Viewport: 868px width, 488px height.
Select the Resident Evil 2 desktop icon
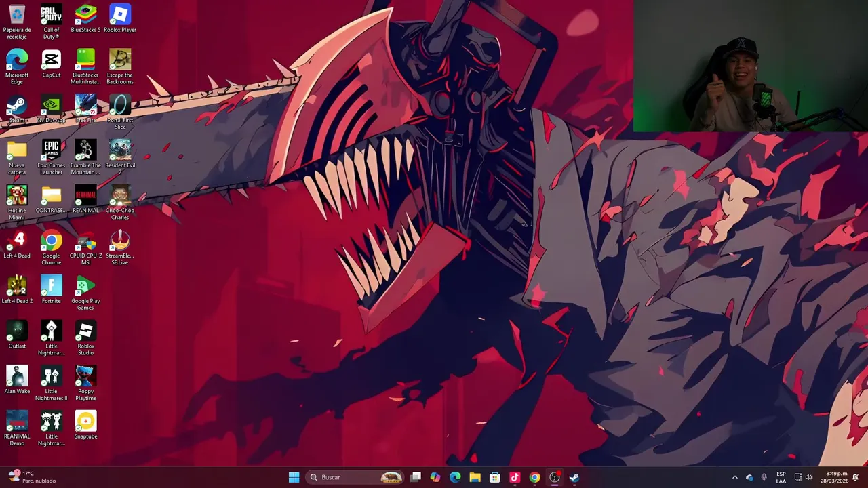point(120,157)
